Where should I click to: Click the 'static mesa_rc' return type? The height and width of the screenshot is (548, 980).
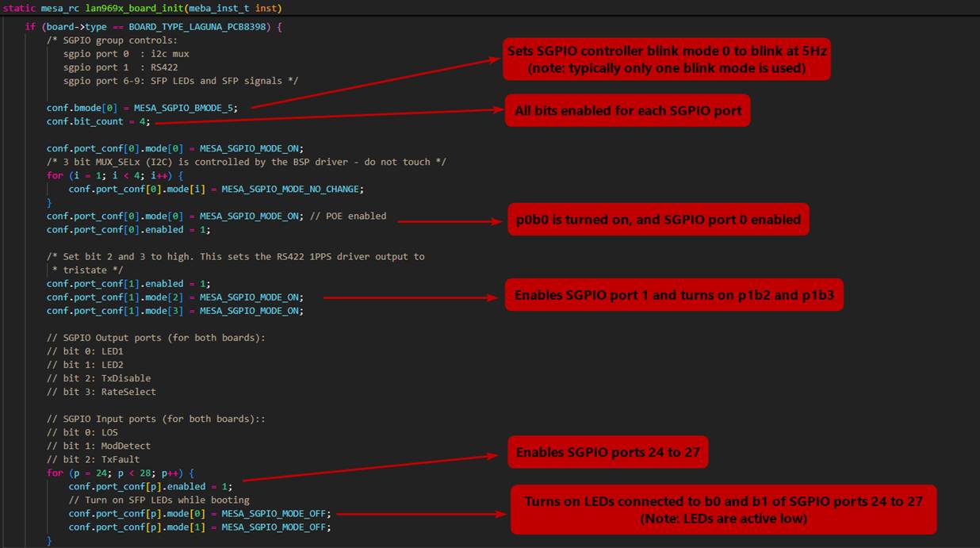pyautogui.click(x=41, y=8)
